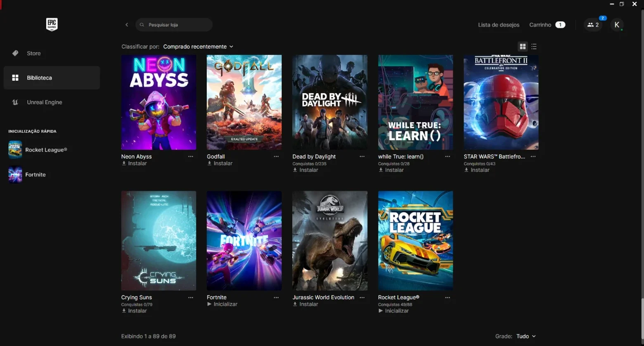Open STAR WARS Battlefront more options
This screenshot has height=346, width=644.
533,156
